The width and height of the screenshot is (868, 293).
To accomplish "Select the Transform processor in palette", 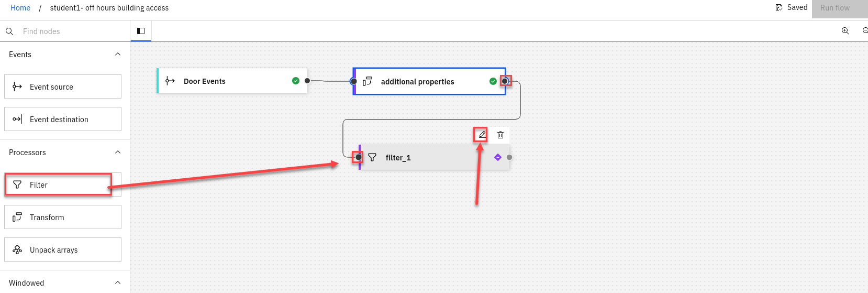I will 63,217.
